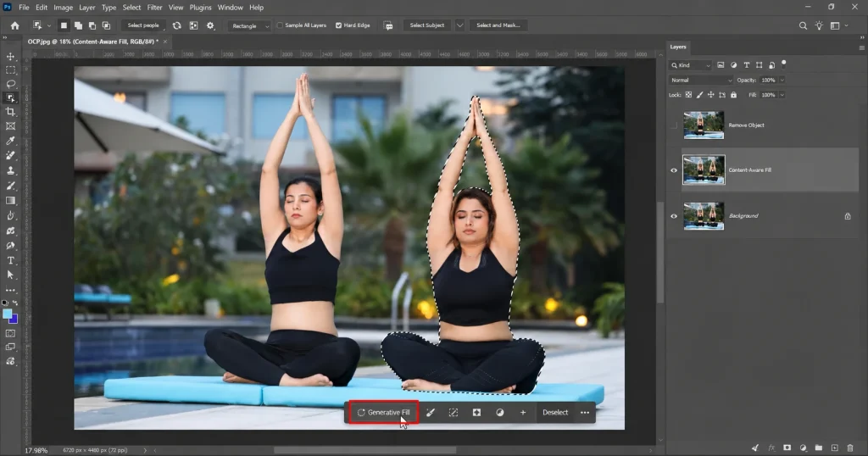Click Invert selection icon in contextual bar

tap(453, 412)
